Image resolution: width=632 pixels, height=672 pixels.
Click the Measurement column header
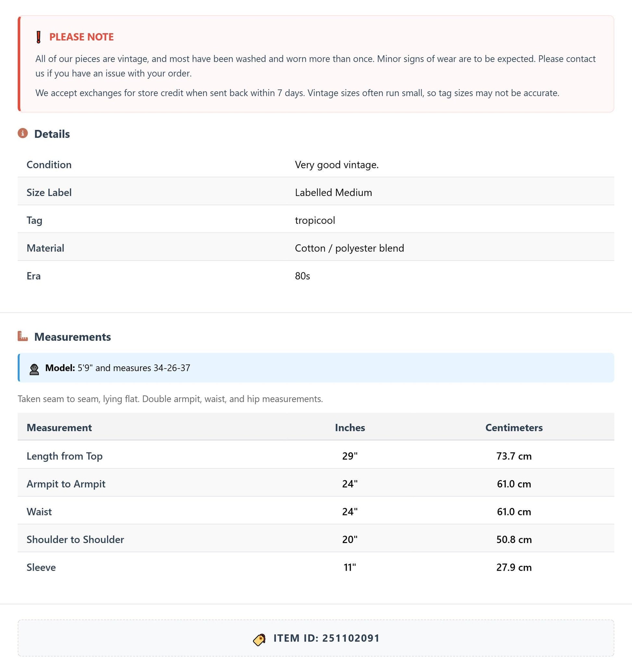pos(59,427)
